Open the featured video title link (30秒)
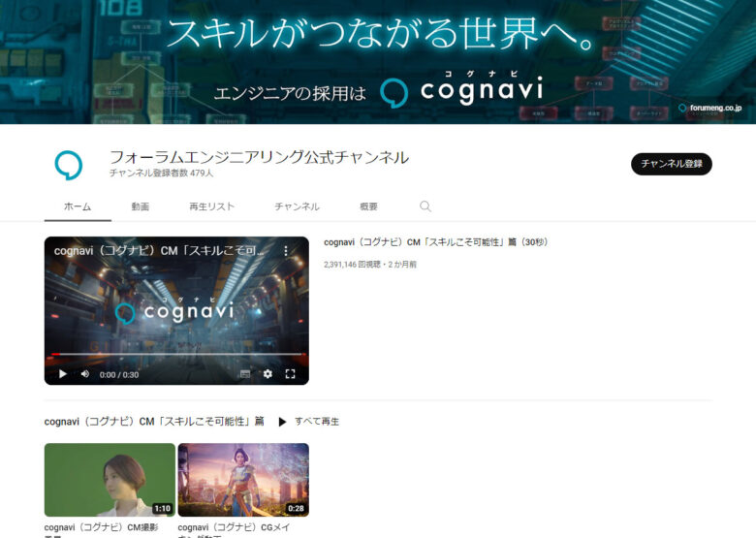 click(x=436, y=242)
